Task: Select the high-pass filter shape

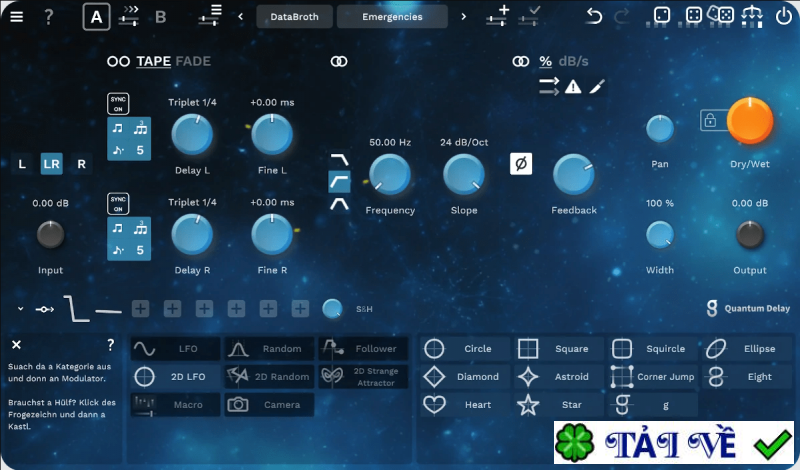Action: (339, 182)
